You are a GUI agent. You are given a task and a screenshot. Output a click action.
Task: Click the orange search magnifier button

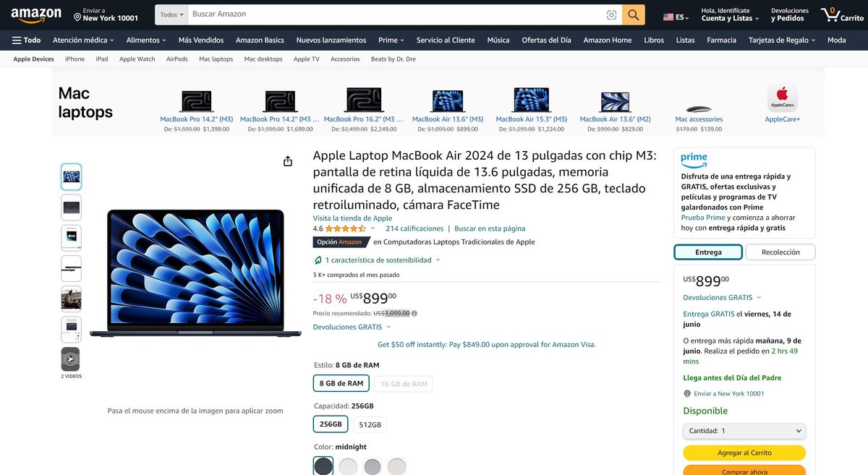(634, 14)
